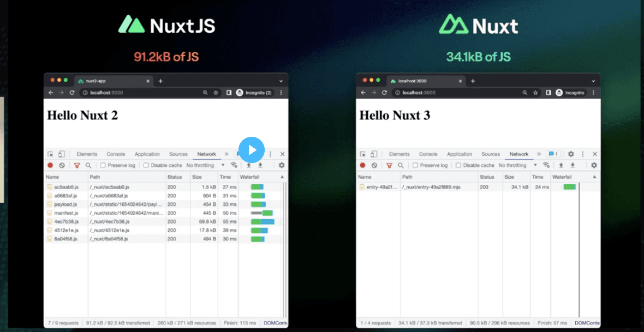Viewport: 644px width, 332px height.
Task: Click Incognito (2) profile in Nuxt 2 browser
Action: coord(254,93)
